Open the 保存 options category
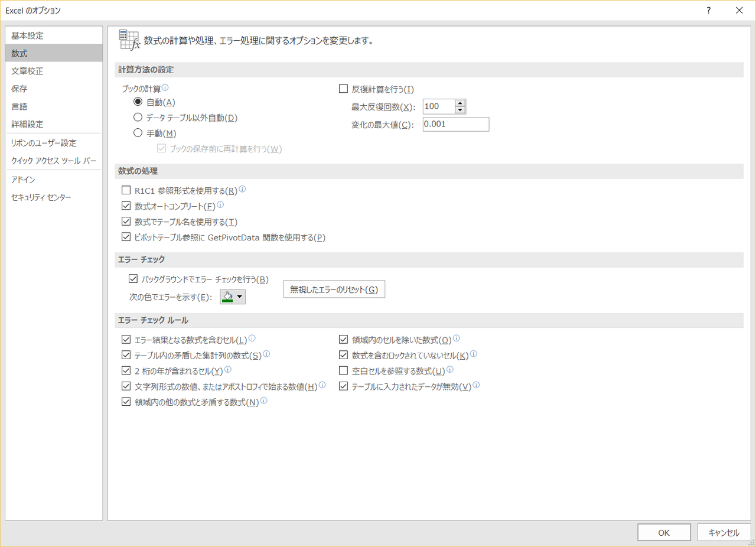 (x=54, y=89)
